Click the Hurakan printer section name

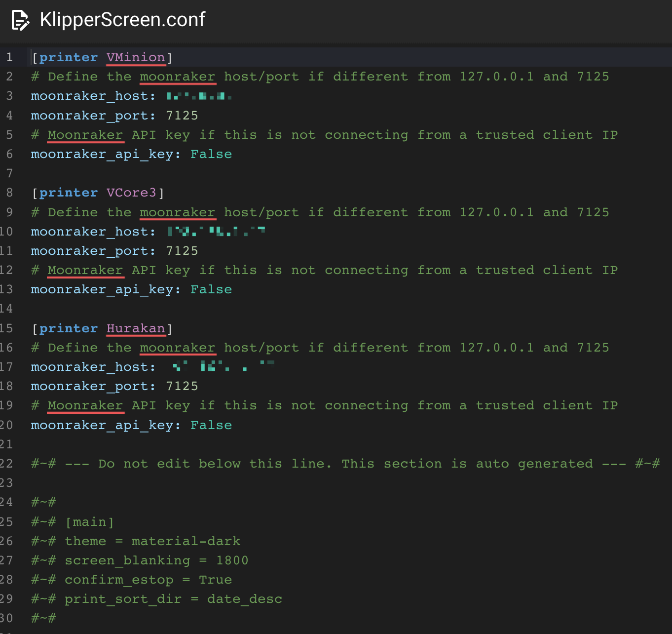pyautogui.click(x=136, y=329)
